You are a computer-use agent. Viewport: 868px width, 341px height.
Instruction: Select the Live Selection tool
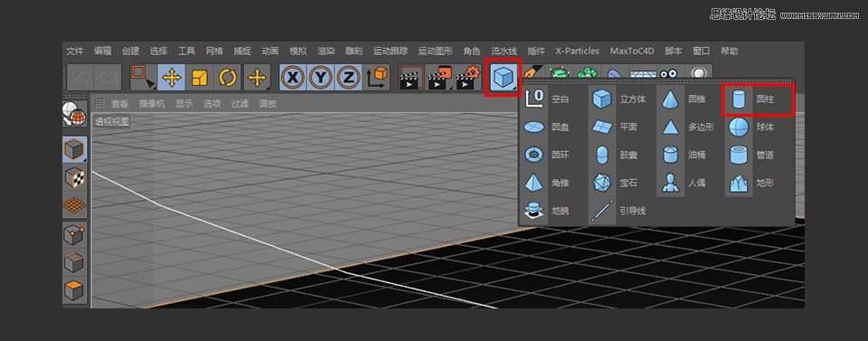tap(144, 78)
